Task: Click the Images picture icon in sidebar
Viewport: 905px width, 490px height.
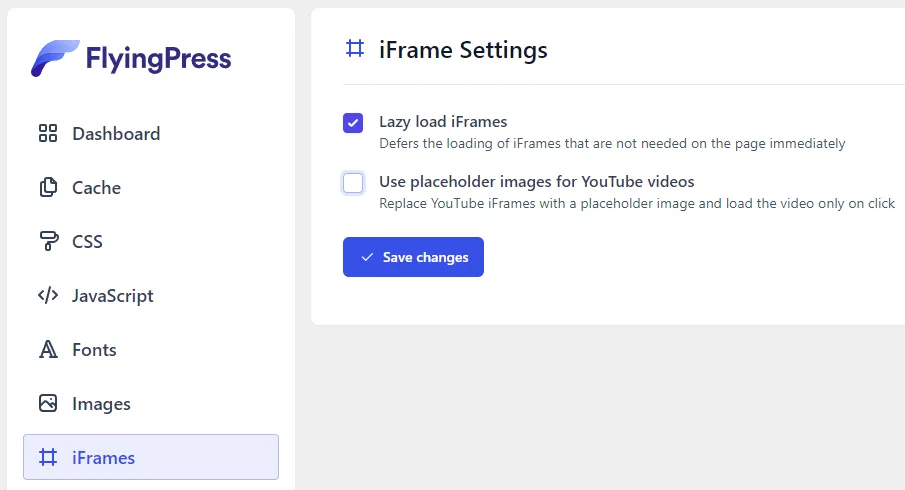Action: 48,404
